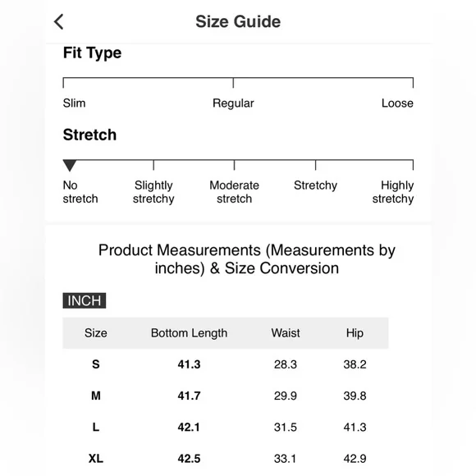Go back using the left chevron arrow

click(x=58, y=22)
